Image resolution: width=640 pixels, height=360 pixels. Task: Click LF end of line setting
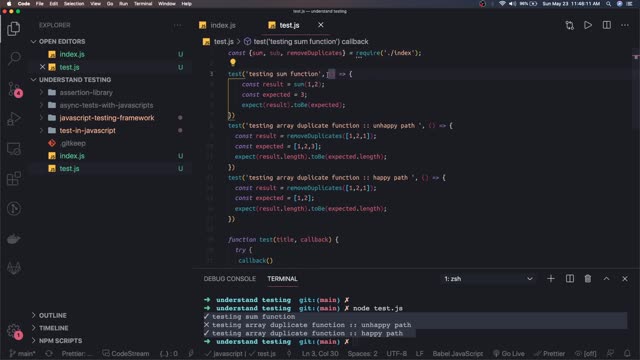tap(419, 353)
